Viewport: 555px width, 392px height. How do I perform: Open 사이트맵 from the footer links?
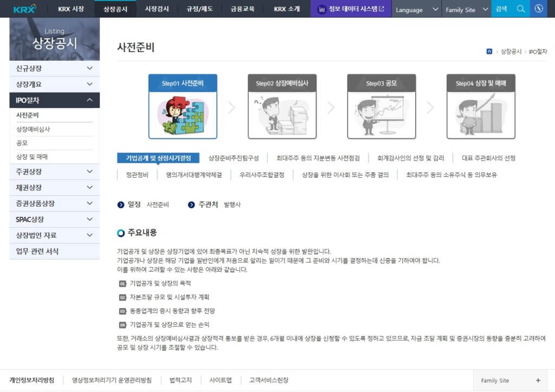click(220, 380)
